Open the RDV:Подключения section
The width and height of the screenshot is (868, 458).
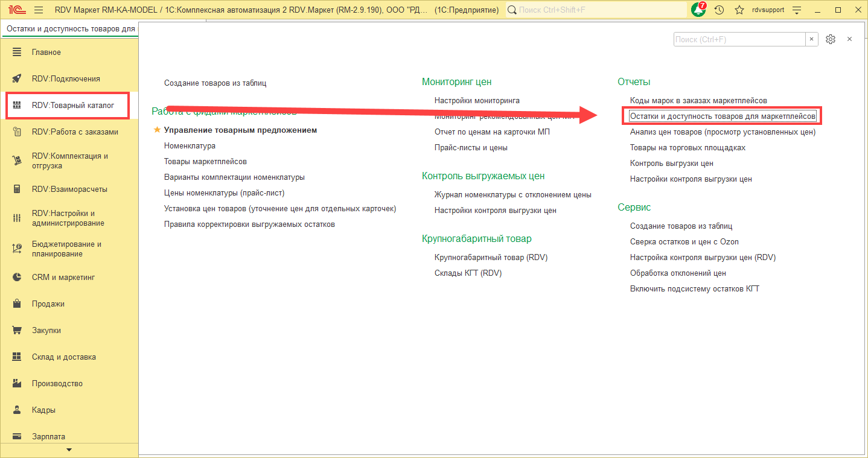66,78
